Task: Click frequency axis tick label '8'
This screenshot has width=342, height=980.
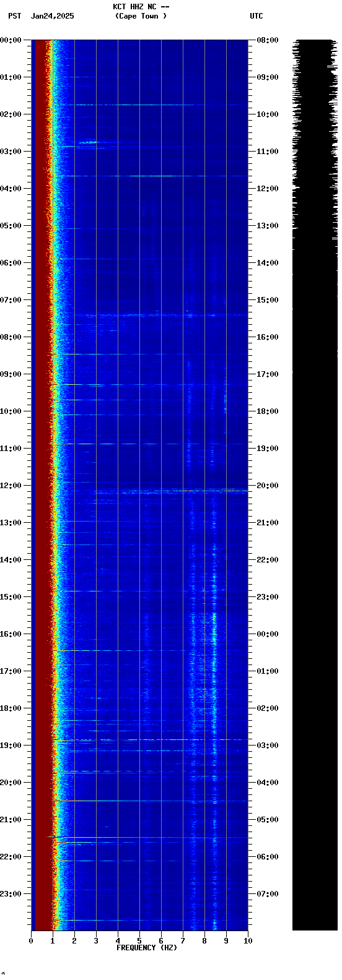Action: pos(204,941)
